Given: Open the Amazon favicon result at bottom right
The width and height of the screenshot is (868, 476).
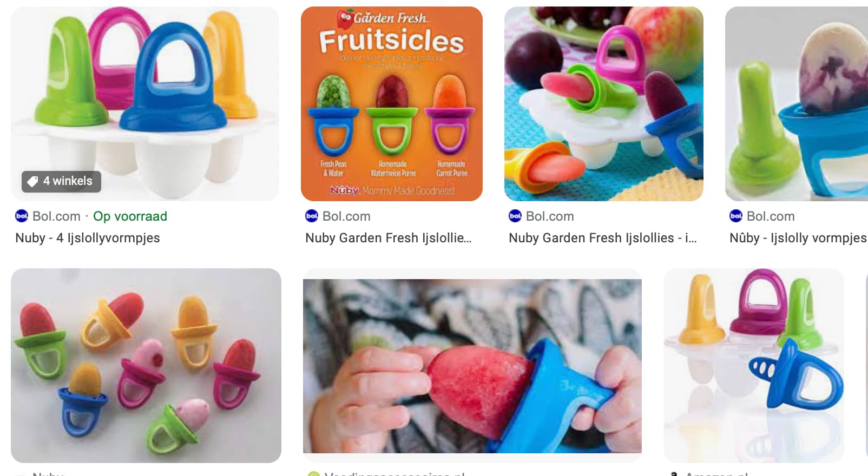Looking at the screenshot, I should pyautogui.click(x=674, y=474).
